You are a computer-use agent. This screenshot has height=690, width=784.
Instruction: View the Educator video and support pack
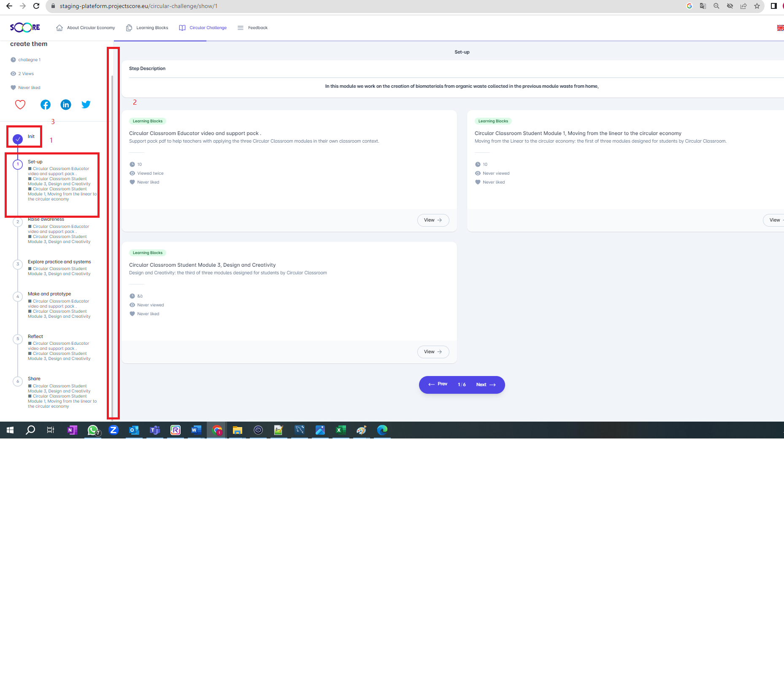pyautogui.click(x=433, y=220)
